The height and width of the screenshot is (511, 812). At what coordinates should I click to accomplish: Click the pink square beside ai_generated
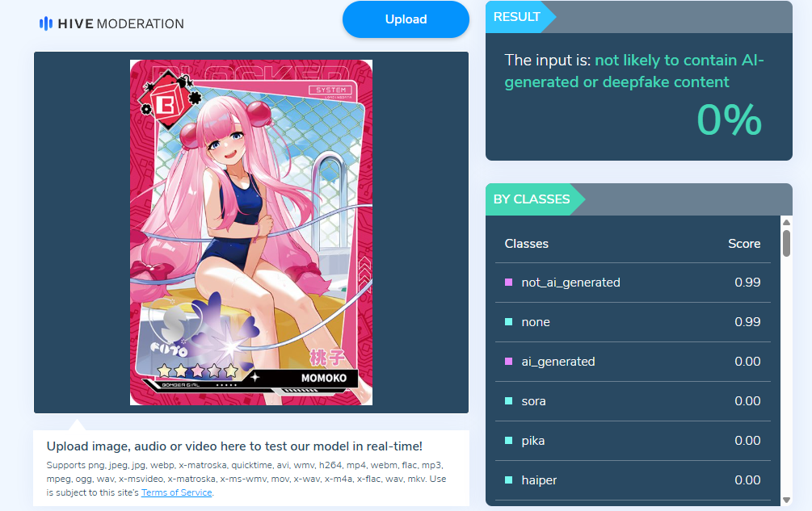tap(508, 362)
